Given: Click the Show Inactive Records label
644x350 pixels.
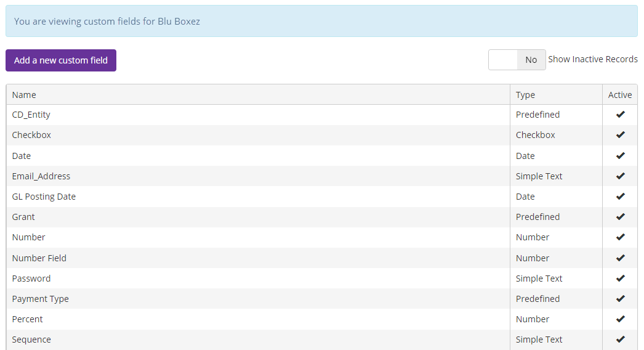Looking at the screenshot, I should click(x=593, y=59).
